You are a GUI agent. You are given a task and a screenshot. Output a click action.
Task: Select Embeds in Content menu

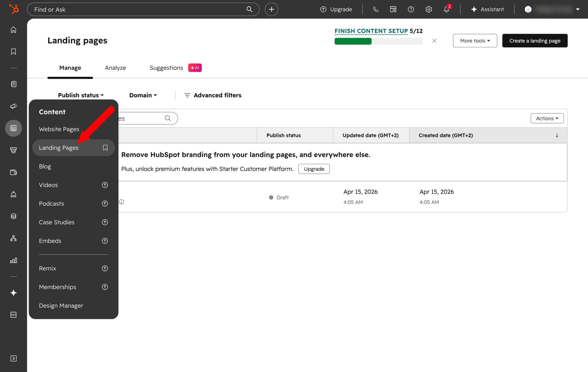coord(50,241)
